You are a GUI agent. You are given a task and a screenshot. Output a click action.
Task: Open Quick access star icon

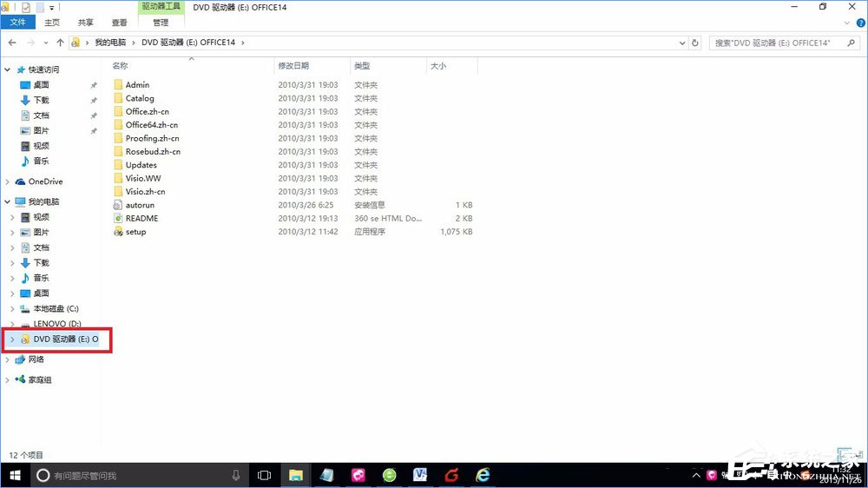(21, 69)
